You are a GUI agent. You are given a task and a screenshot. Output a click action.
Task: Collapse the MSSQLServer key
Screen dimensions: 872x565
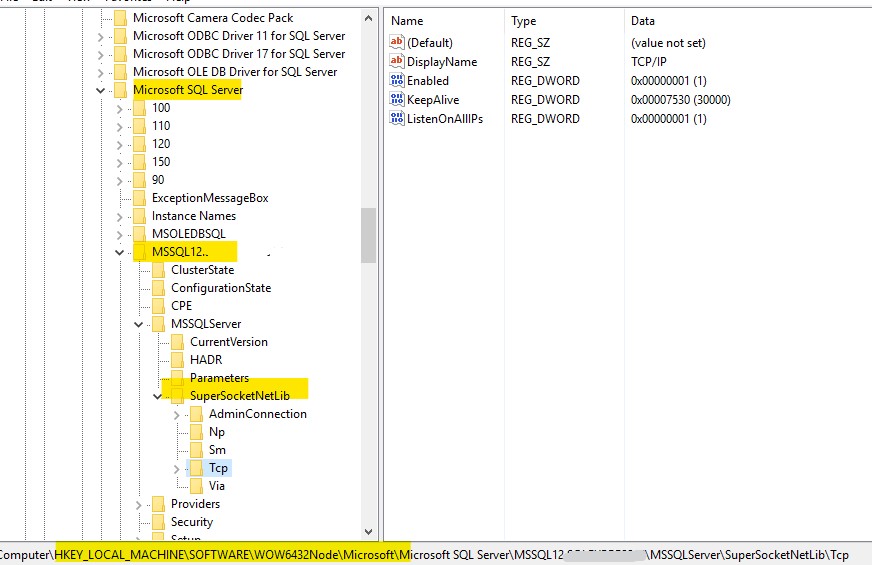(x=138, y=324)
